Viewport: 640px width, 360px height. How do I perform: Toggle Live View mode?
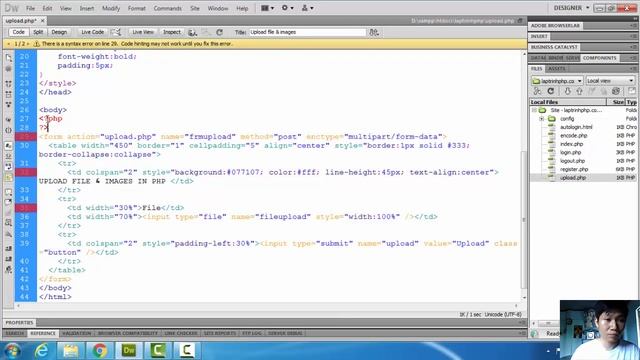143,32
